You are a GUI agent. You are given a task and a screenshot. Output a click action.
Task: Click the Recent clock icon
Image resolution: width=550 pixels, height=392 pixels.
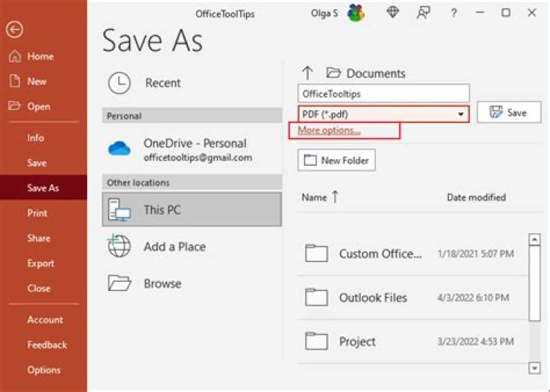(x=119, y=83)
